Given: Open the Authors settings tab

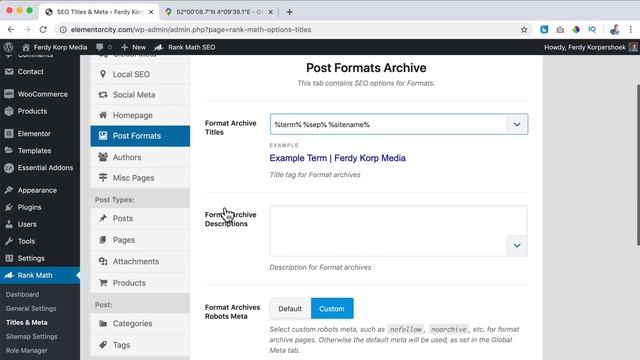Looking at the screenshot, I should pyautogui.click(x=140, y=157).
